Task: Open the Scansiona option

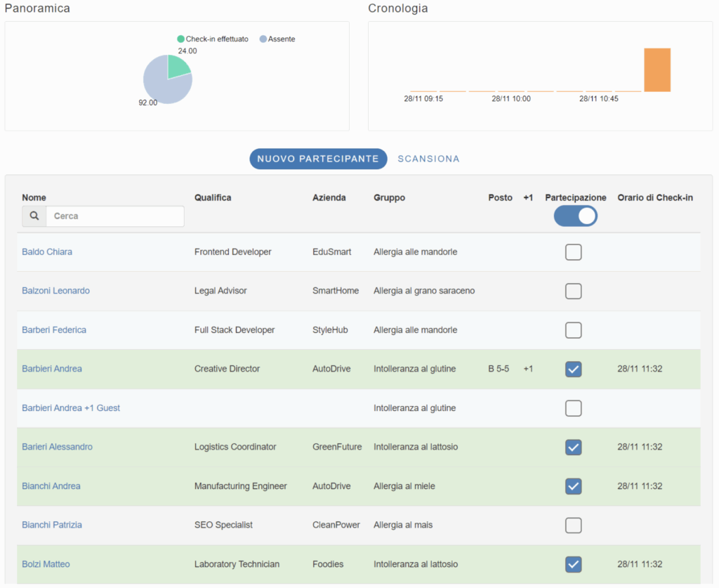Action: pos(428,159)
